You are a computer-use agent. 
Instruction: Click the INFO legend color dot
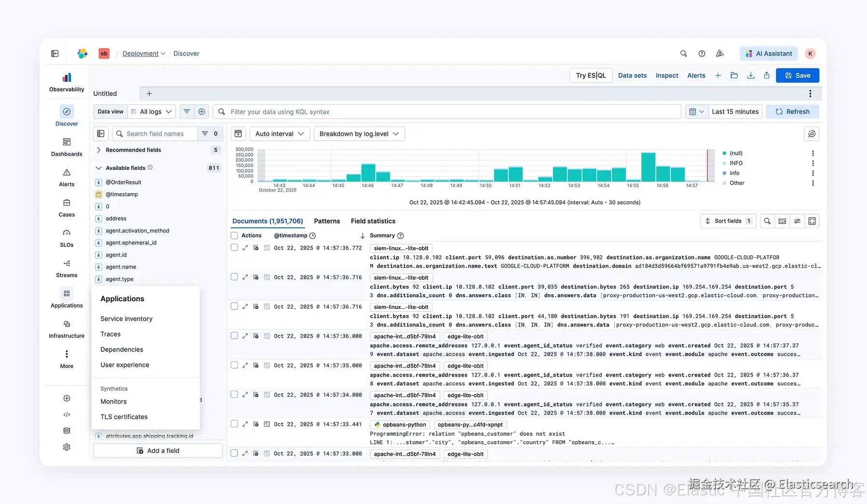click(x=724, y=163)
